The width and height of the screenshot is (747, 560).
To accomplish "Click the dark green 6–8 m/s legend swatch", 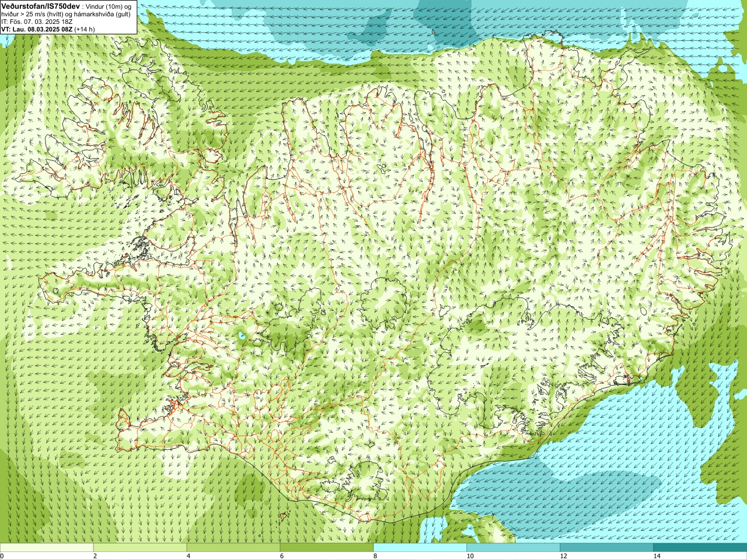I will 327,548.
